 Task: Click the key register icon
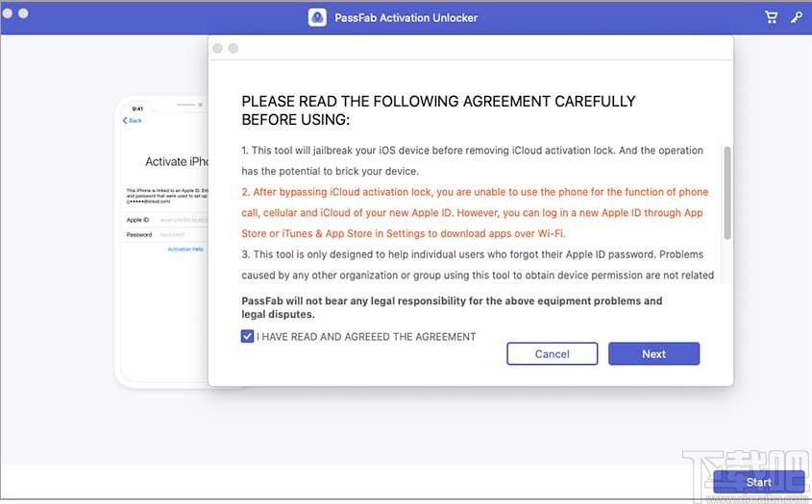click(797, 17)
